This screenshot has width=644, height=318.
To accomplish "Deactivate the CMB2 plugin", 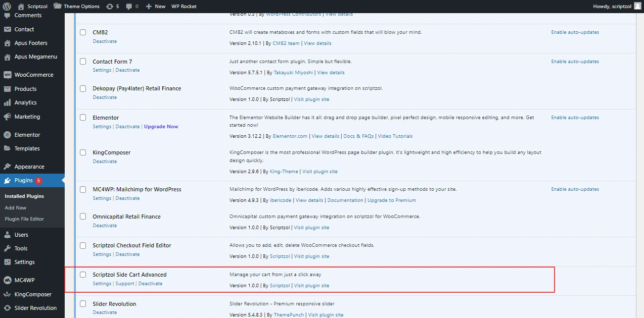I will click(105, 41).
